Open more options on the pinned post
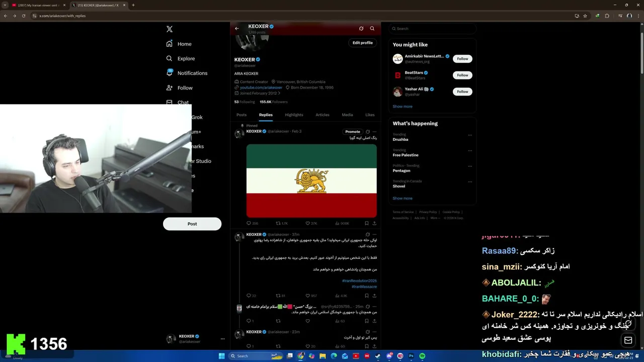The width and height of the screenshot is (644, 362). click(x=374, y=132)
